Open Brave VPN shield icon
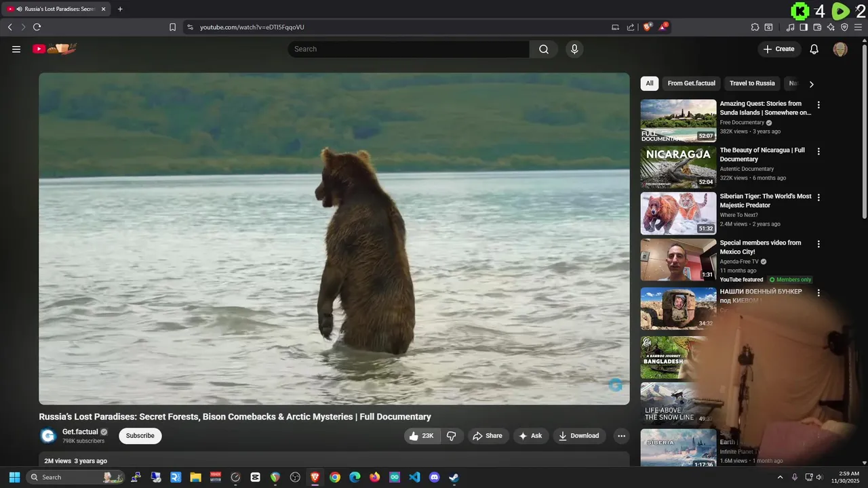The height and width of the screenshot is (488, 868). [x=844, y=27]
